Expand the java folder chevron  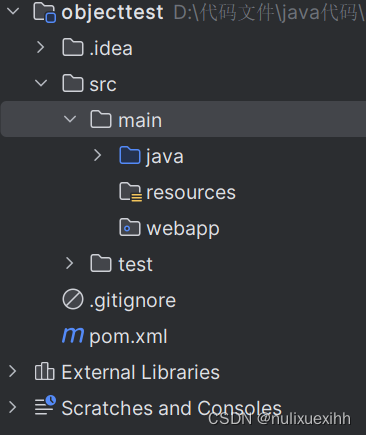pyautogui.click(x=98, y=155)
